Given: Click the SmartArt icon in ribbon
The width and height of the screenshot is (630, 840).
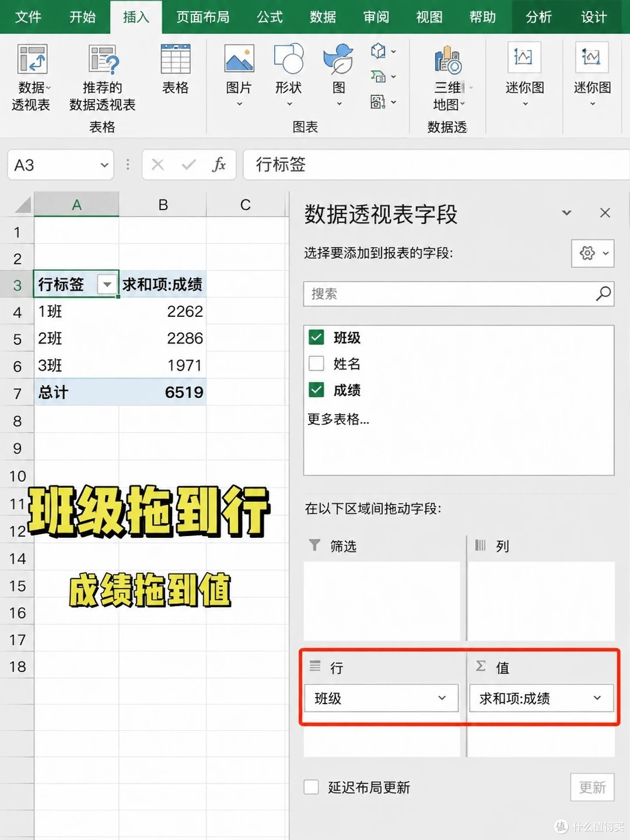Looking at the screenshot, I should (x=378, y=76).
